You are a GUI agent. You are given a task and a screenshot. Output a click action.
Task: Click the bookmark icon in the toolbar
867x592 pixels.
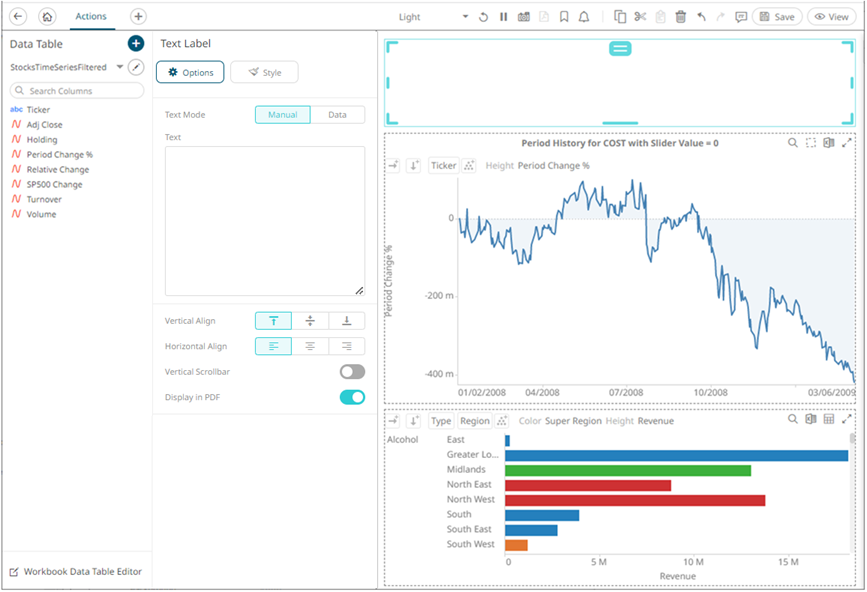(x=564, y=17)
